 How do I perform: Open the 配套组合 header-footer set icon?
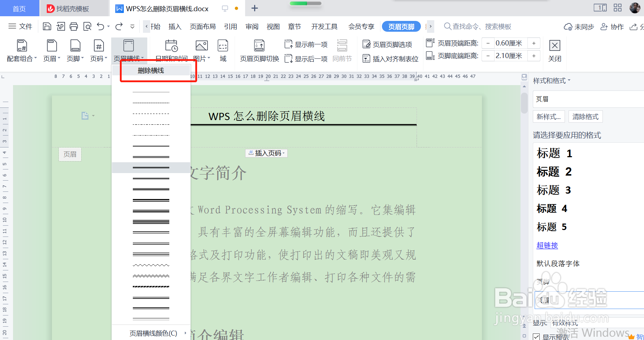point(22,46)
